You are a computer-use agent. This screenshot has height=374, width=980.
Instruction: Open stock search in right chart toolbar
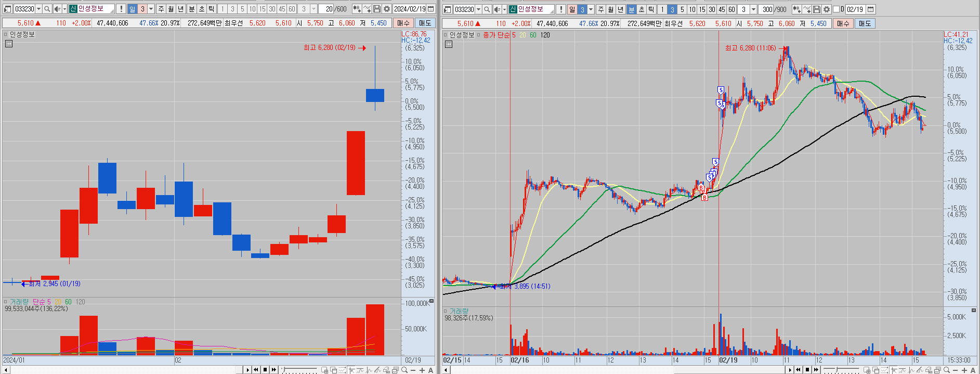487,9
